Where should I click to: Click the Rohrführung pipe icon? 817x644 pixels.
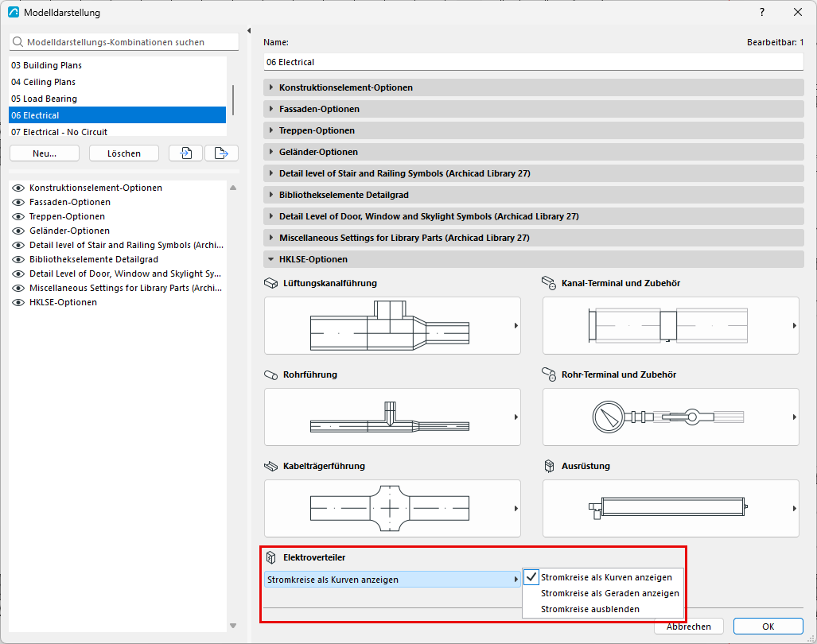click(271, 374)
